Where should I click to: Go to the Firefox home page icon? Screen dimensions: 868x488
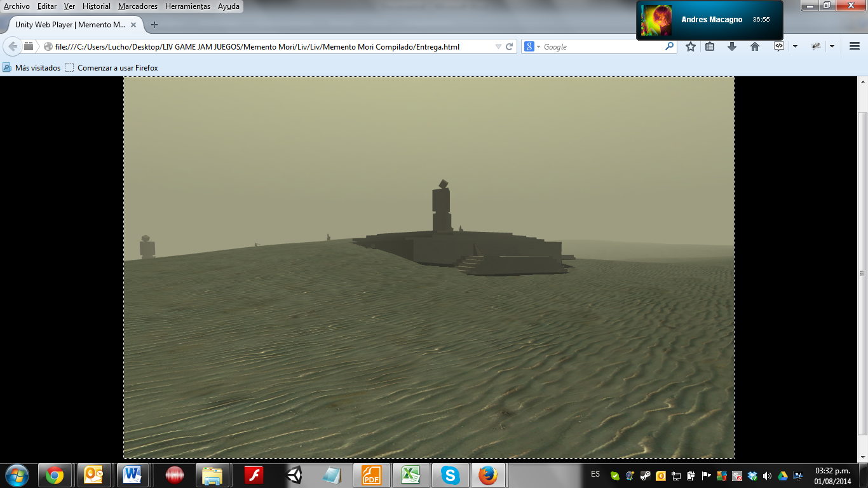[x=755, y=46]
